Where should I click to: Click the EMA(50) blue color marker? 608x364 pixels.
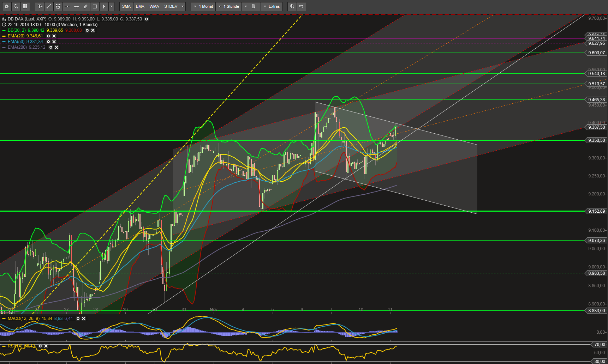(4, 42)
